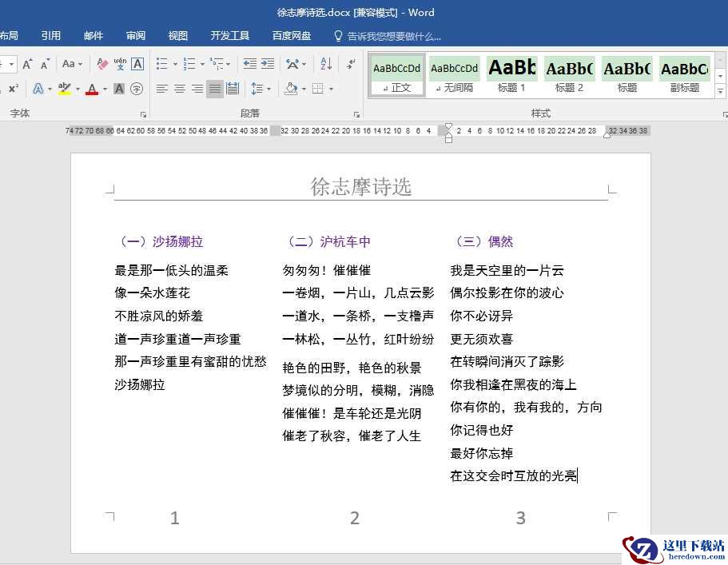
Task: Apply superscript formatting
Action: [x=14, y=88]
